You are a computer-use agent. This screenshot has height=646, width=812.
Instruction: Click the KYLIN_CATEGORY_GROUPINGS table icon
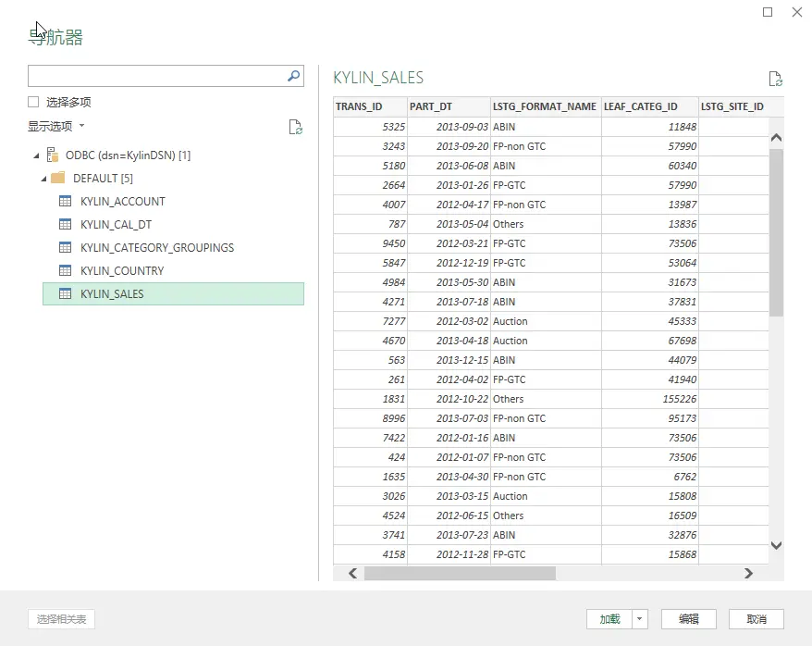click(x=66, y=247)
